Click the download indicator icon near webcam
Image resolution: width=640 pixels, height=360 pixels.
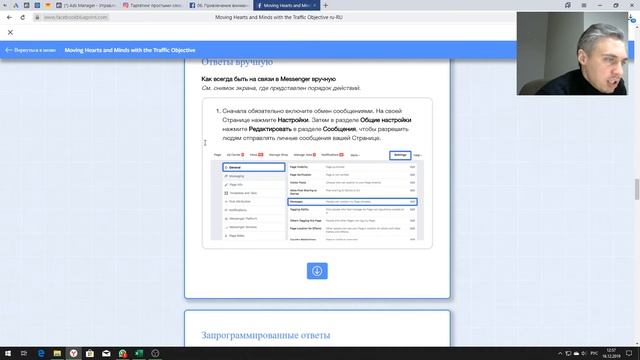click(632, 18)
